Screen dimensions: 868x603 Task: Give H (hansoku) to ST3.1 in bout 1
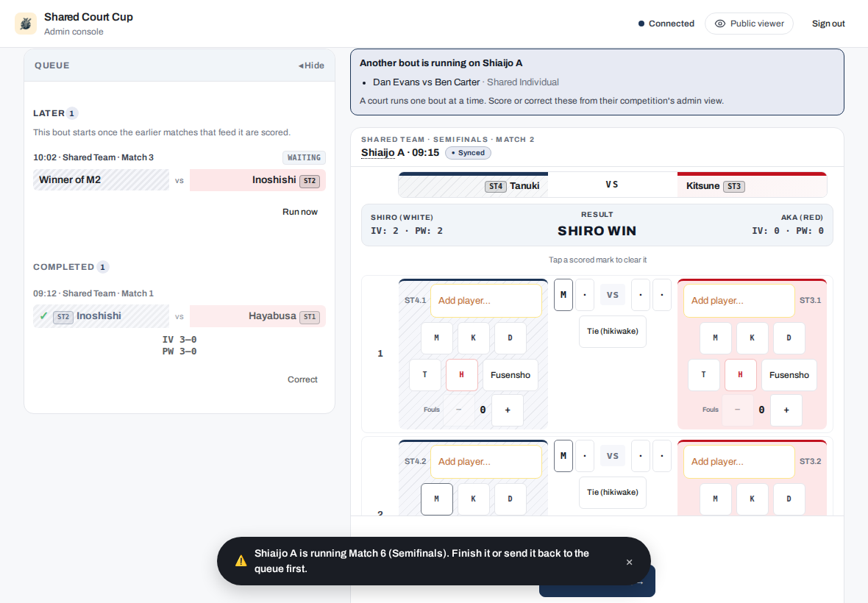pyautogui.click(x=741, y=375)
